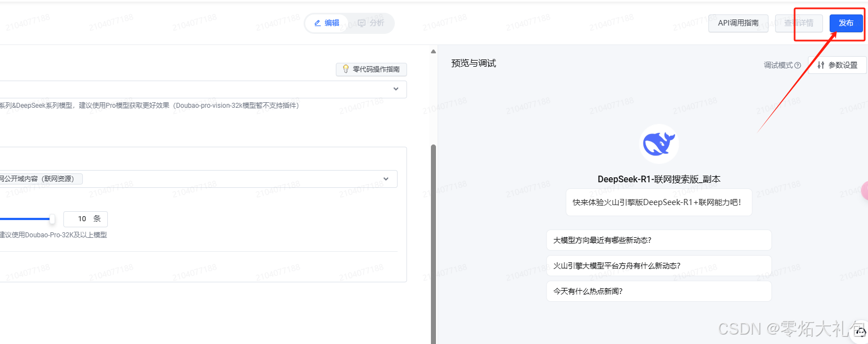The image size is (868, 344).
Task: Click the 查看详情 button
Action: (799, 23)
